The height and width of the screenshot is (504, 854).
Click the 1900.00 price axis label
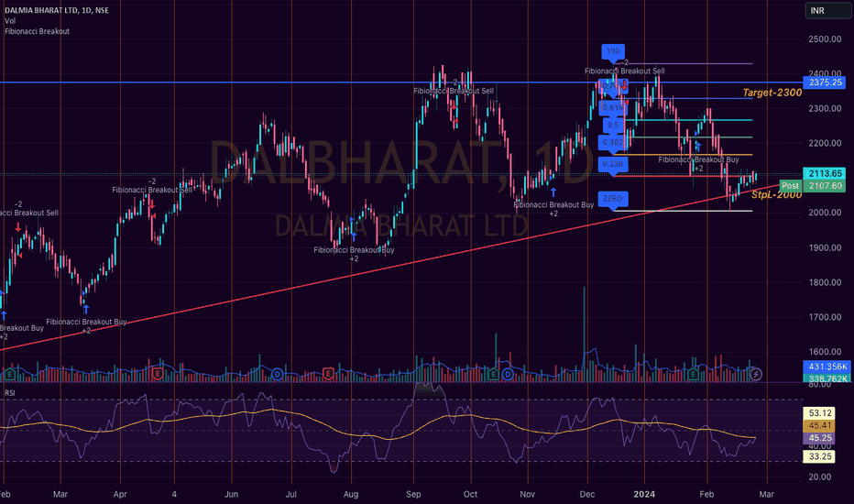tap(825, 247)
